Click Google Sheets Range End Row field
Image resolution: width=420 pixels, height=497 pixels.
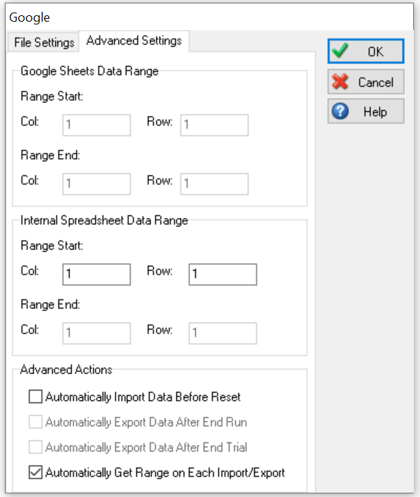click(214, 184)
